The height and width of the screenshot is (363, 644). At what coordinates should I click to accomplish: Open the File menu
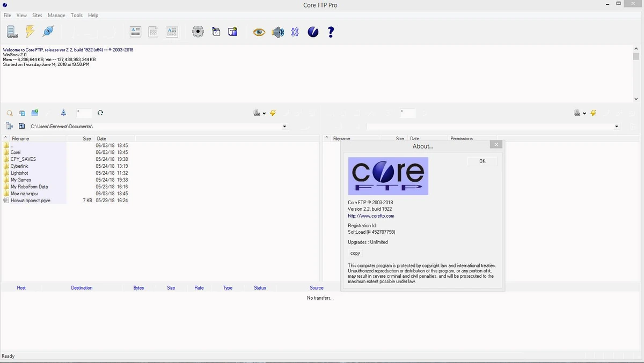click(8, 16)
